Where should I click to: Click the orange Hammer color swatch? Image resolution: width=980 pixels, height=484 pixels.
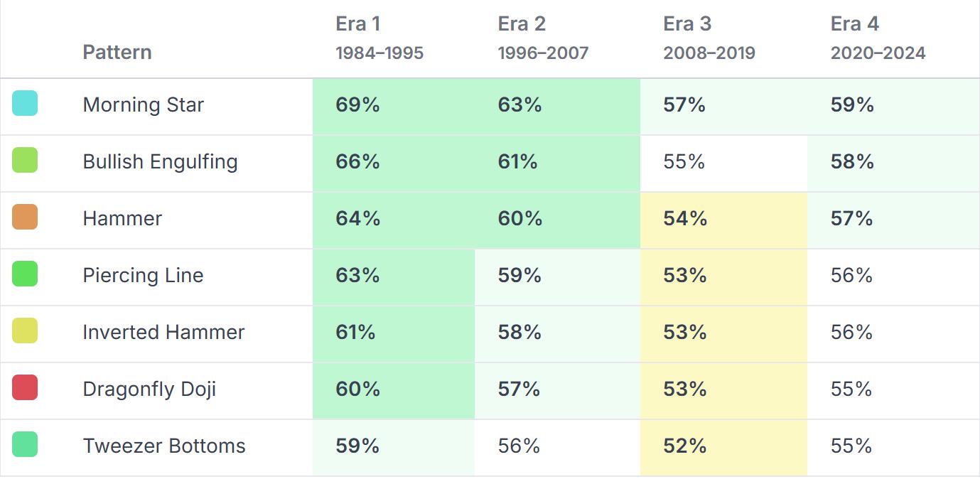pyautogui.click(x=25, y=217)
